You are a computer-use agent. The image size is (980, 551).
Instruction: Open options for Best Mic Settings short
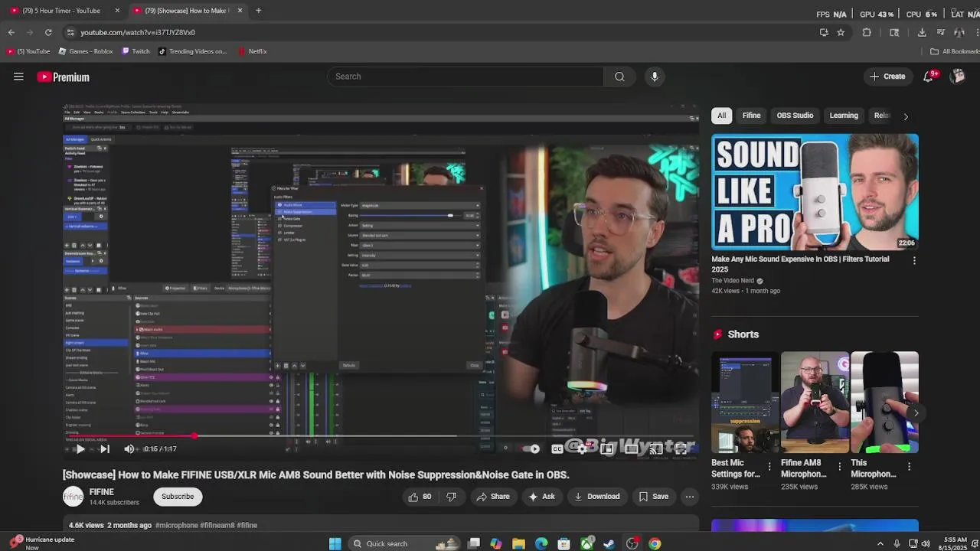click(769, 466)
